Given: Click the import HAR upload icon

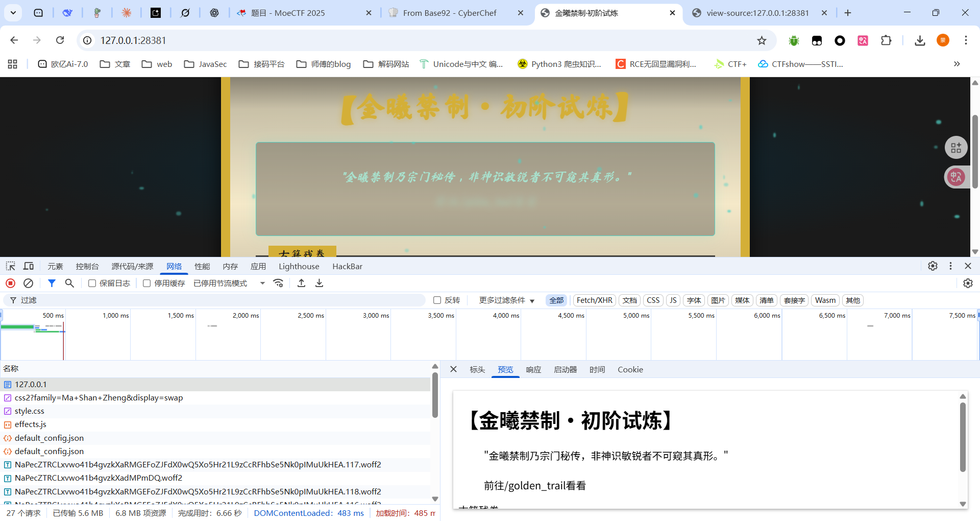Looking at the screenshot, I should (302, 283).
